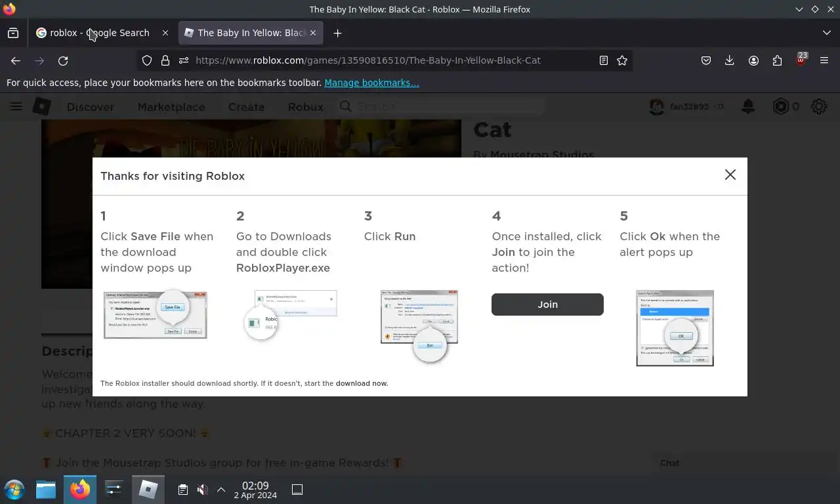Open the Roblox side navigation menu
The height and width of the screenshot is (504, 840).
(x=16, y=106)
